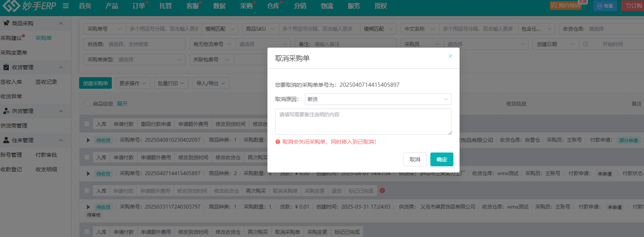644x237 pixels.
Task: Click the 收货管理 clipboard icon
Action: 6,67
